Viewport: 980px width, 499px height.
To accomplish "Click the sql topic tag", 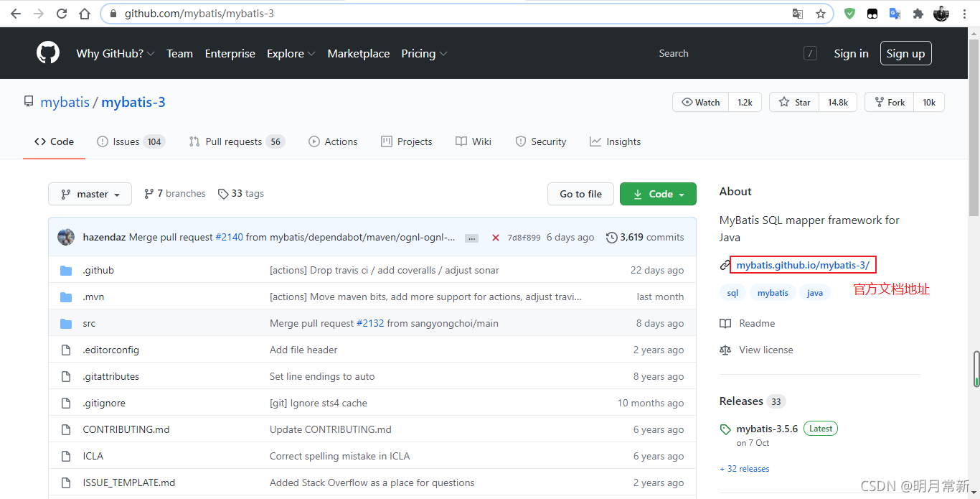I will [x=732, y=293].
